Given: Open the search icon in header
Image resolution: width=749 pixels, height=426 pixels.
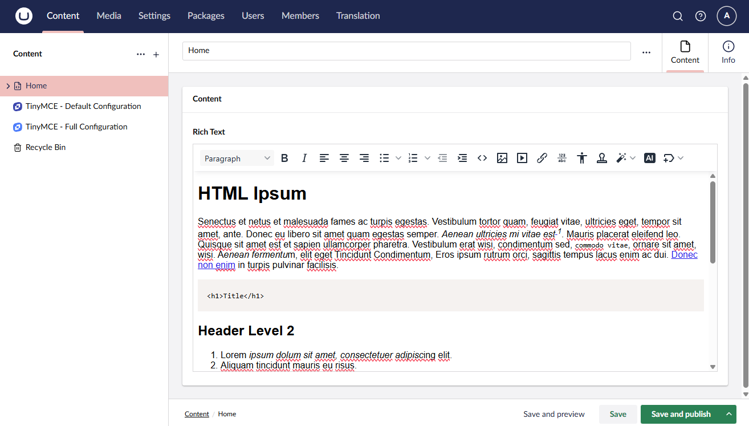Looking at the screenshot, I should [677, 16].
